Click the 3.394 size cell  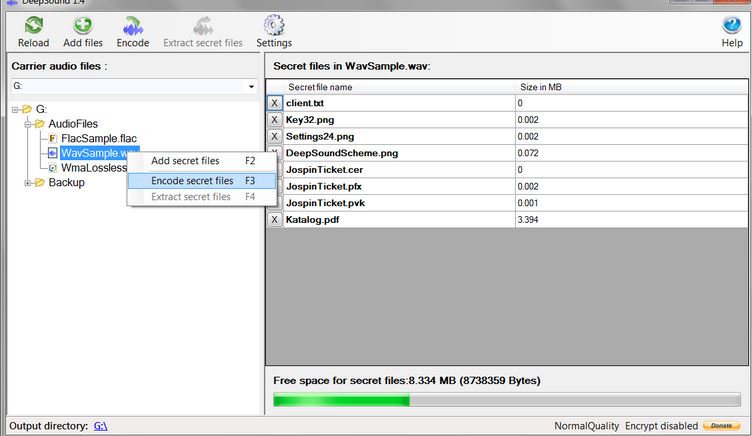pos(632,220)
